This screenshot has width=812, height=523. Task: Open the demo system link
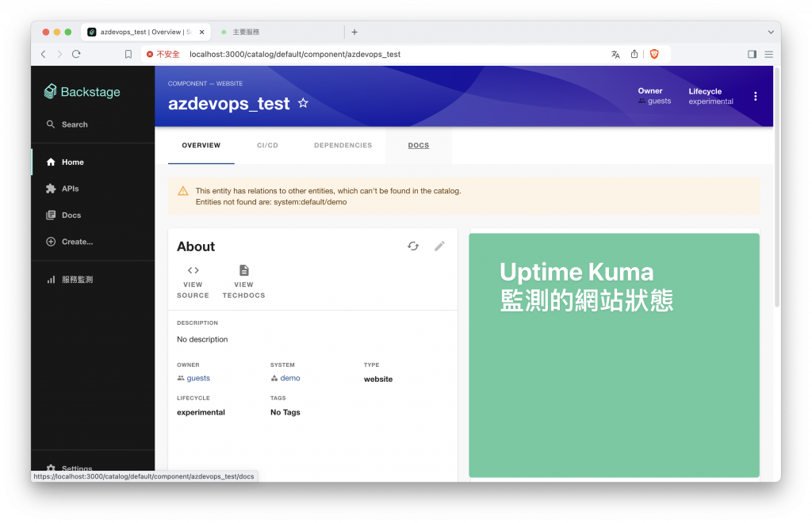[x=290, y=378]
